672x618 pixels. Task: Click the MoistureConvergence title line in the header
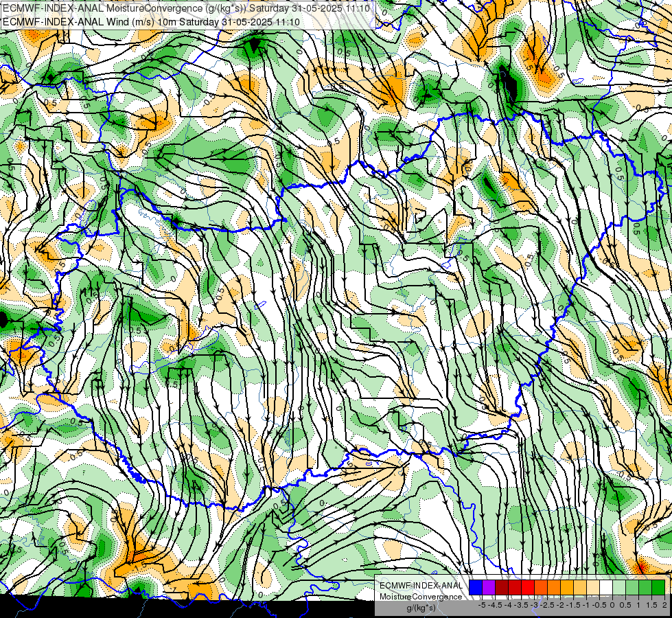pos(188,8)
